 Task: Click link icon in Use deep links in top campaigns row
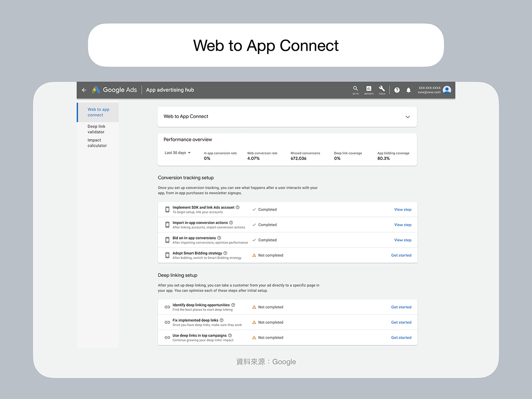point(167,337)
